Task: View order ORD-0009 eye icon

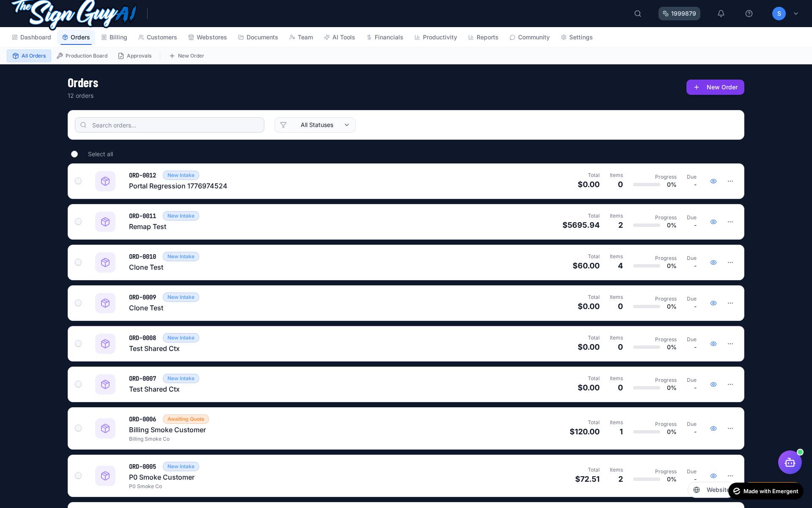Action: tap(713, 303)
